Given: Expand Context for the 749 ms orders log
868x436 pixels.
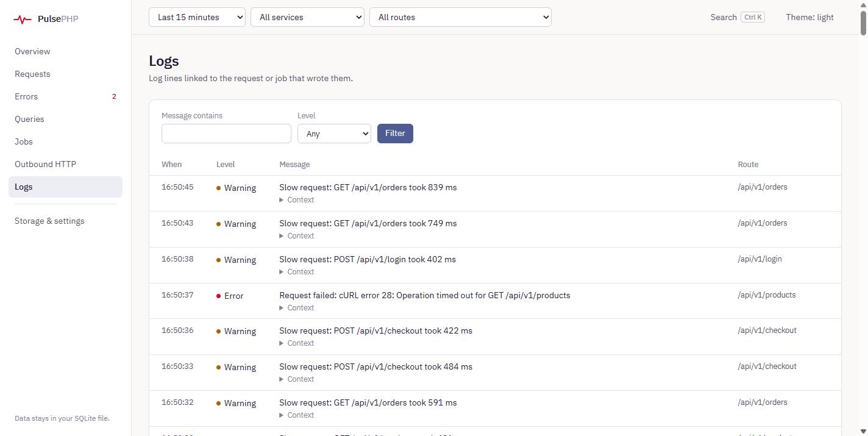Looking at the screenshot, I should click(x=297, y=236).
